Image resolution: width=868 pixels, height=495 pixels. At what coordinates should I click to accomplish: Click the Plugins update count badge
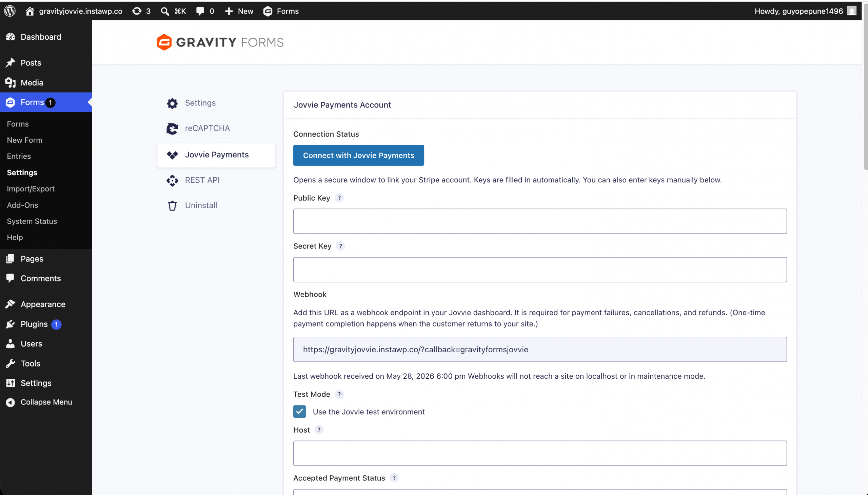[56, 324]
